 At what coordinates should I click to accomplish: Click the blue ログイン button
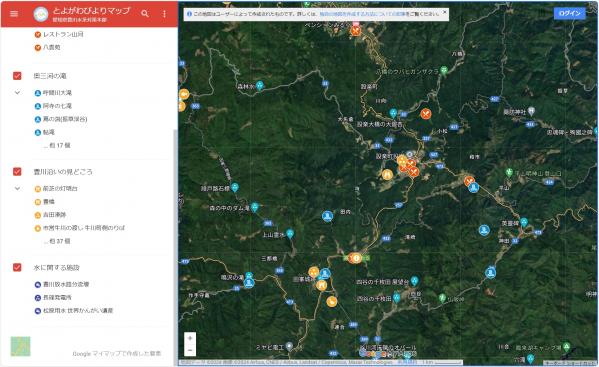[x=569, y=13]
